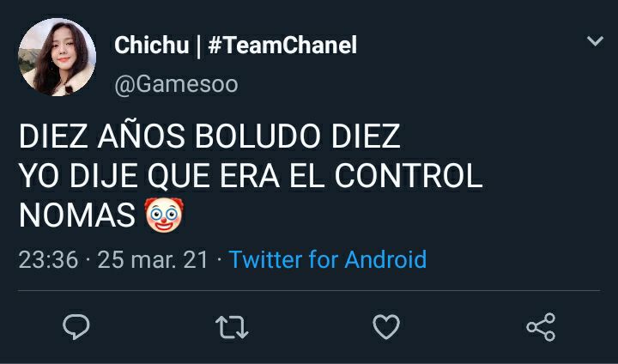Like the tweet with the heart icon
The image size is (618, 364).
pos(386,327)
